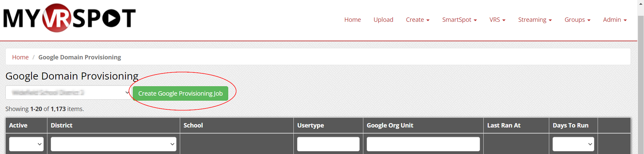Sort the table by School header
Image resolution: width=644 pixels, height=154 pixels.
pos(193,125)
